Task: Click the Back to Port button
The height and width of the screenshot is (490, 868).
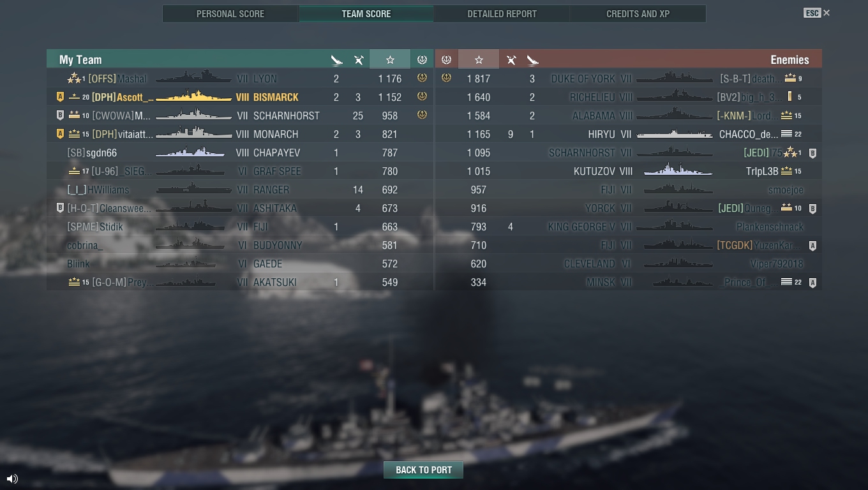Action: click(x=424, y=470)
